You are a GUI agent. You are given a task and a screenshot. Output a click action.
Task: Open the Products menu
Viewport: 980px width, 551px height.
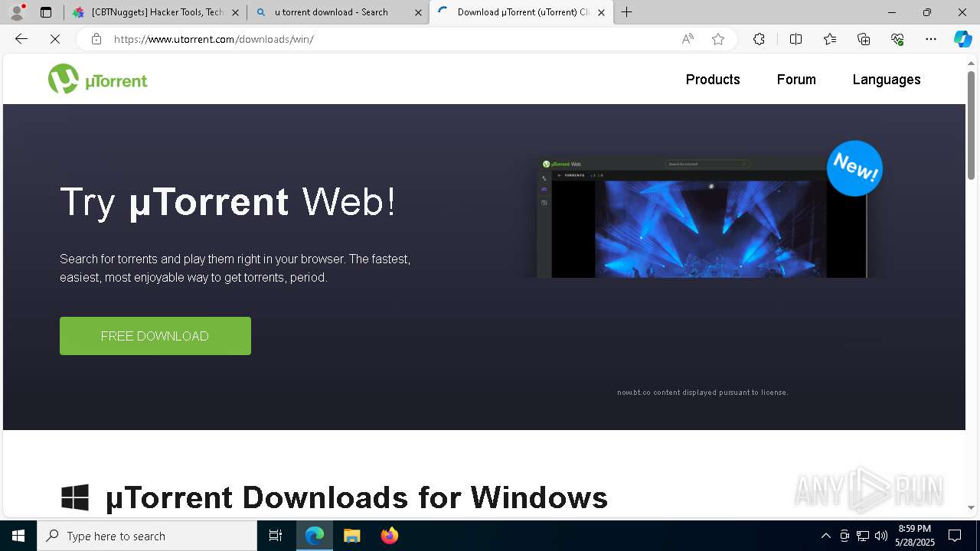[x=713, y=80]
